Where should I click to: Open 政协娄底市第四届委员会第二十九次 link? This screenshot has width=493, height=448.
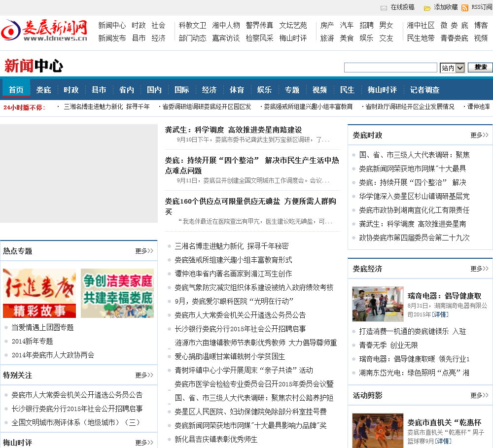click(414, 238)
